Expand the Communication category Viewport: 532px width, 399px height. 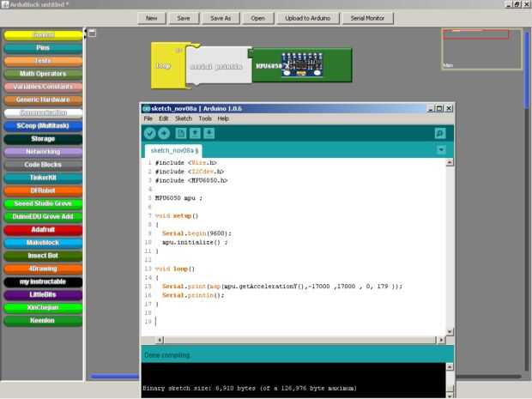pyautogui.click(x=43, y=112)
